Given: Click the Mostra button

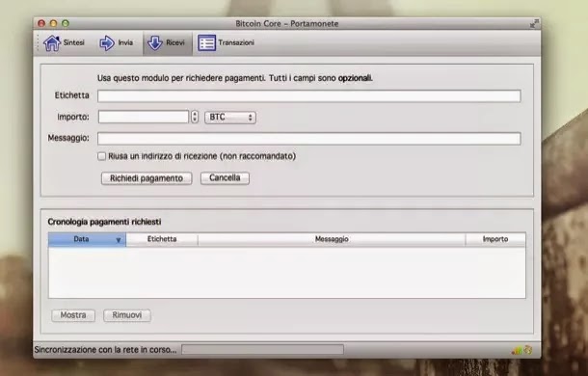Looking at the screenshot, I should 73,315.
